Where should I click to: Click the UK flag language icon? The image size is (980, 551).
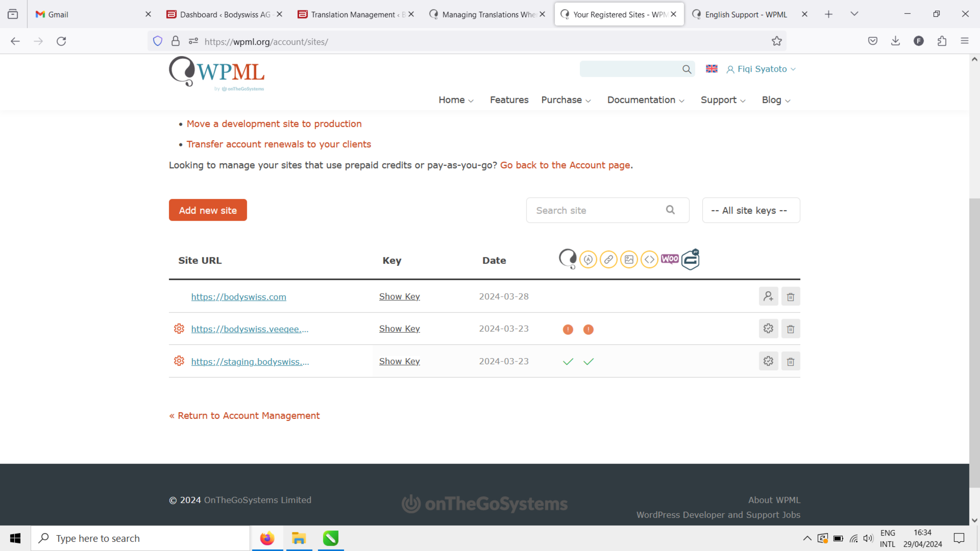(711, 69)
